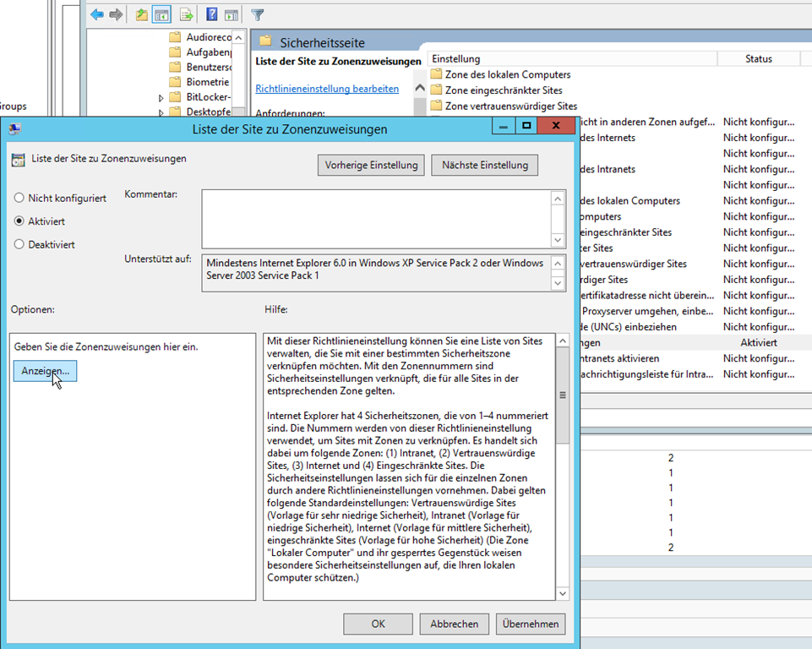Open the 'Richtlinieneinstellung bearbeiten' link
Screen dimensions: 812x649
click(327, 88)
